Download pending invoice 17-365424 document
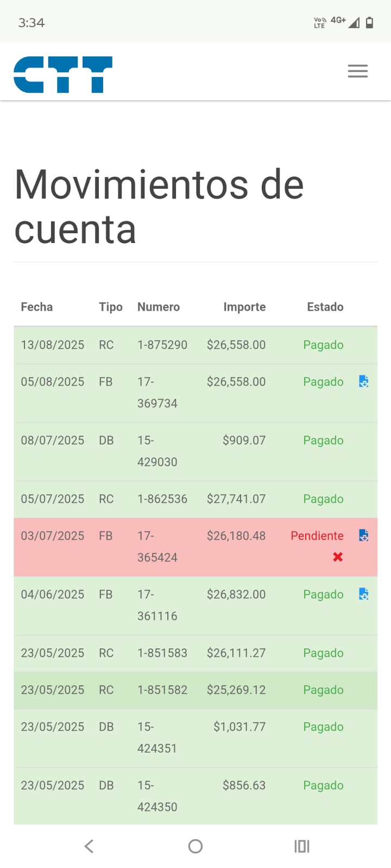The image size is (391, 868). pyautogui.click(x=364, y=535)
